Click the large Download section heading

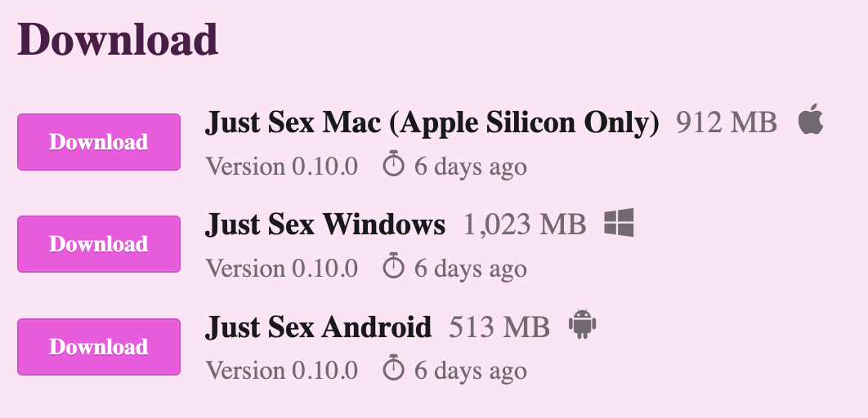[x=118, y=39]
